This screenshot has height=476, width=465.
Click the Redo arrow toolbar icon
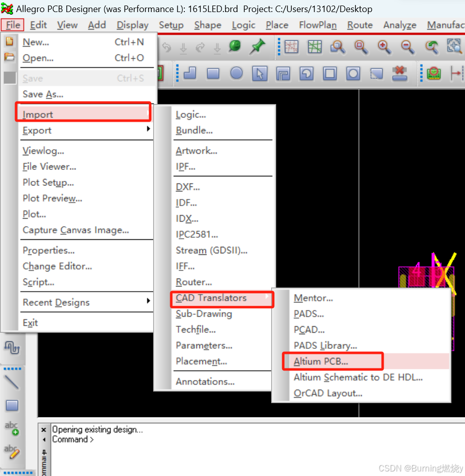click(200, 47)
